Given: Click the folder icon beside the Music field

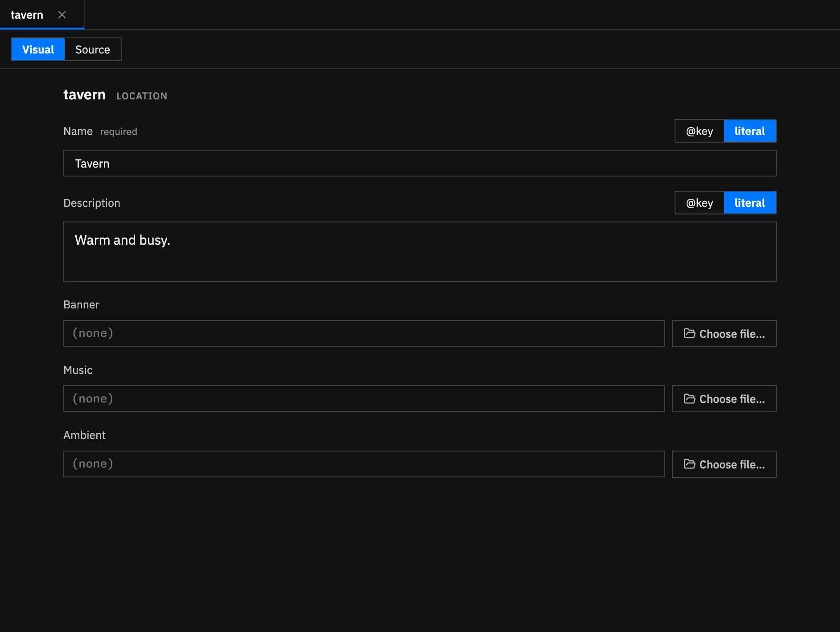Looking at the screenshot, I should (x=689, y=398).
